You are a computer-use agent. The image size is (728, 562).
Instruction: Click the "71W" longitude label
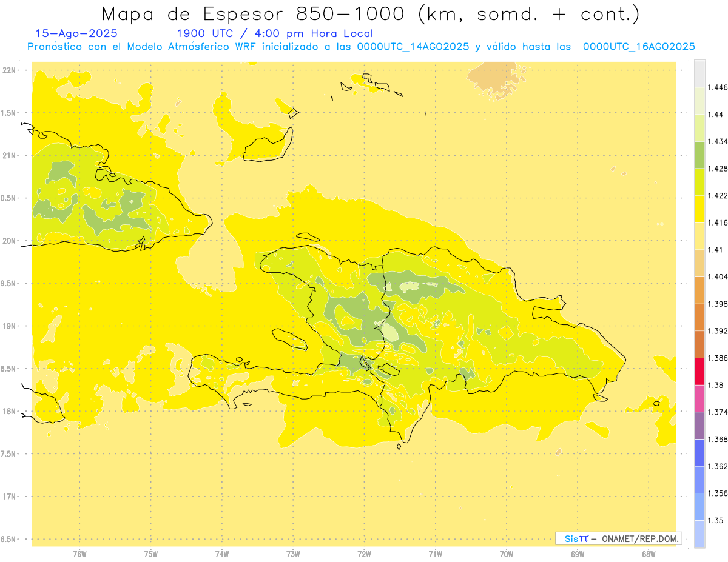[x=435, y=554]
